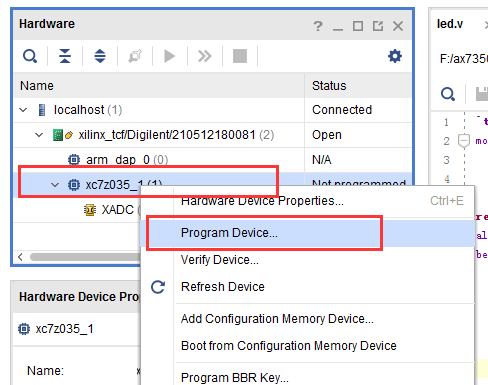Choose Verify Device from context menu

(x=308, y=260)
